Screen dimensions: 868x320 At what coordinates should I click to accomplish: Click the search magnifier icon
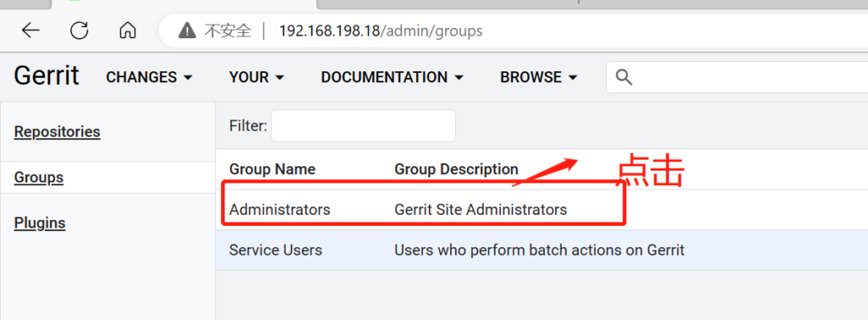coord(624,77)
